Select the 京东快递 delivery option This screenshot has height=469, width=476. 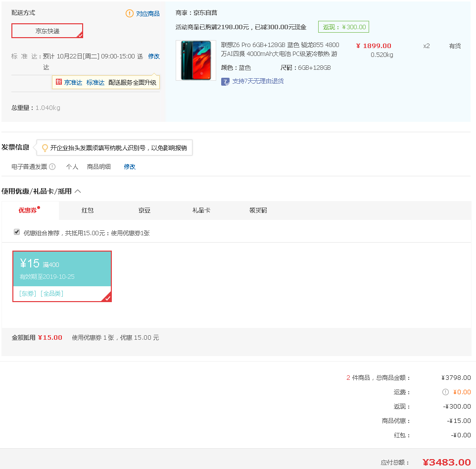click(47, 31)
